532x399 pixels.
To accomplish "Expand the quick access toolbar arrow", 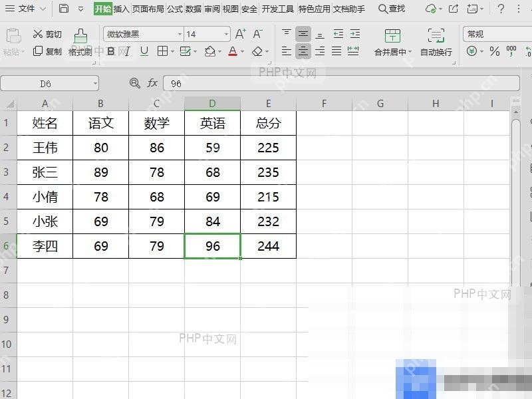I will 80,9.
